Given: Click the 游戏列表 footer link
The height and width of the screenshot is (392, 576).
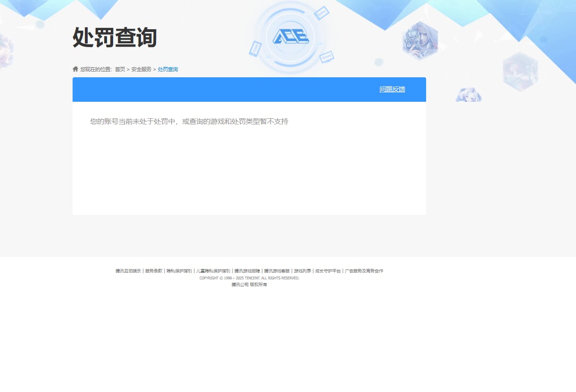Looking at the screenshot, I should point(302,270).
